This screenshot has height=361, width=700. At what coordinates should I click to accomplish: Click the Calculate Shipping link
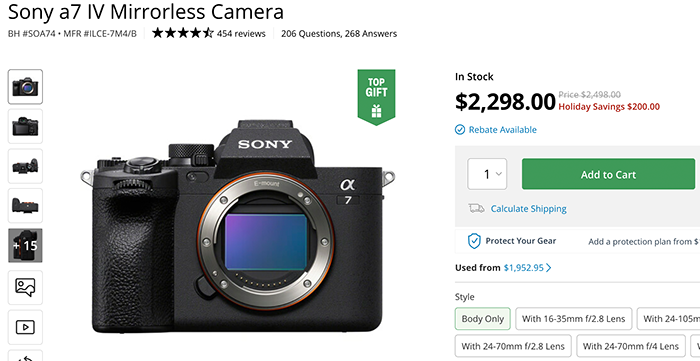(x=529, y=208)
